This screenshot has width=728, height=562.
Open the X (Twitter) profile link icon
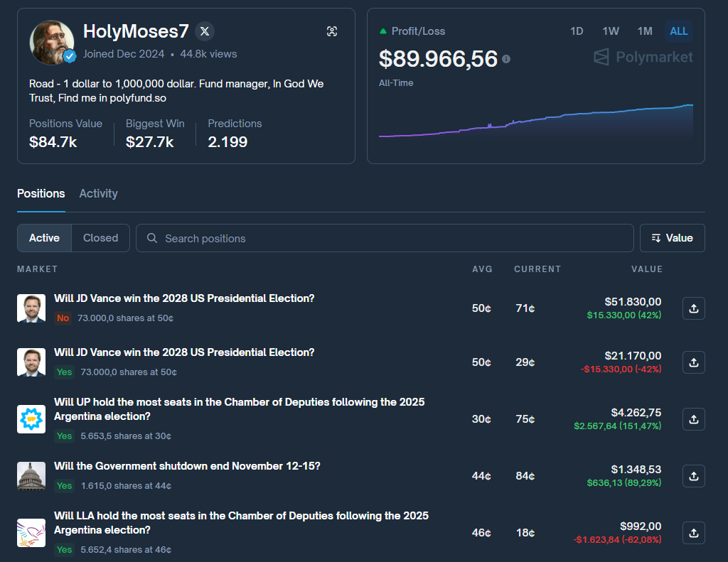[x=205, y=31]
